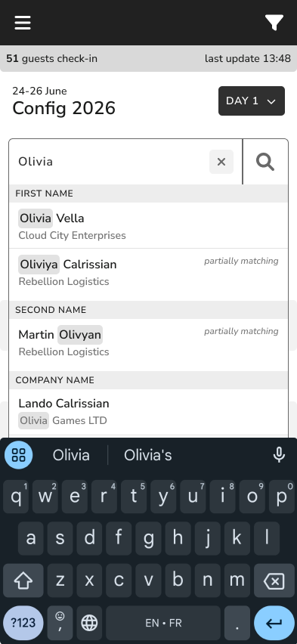Select Olivia Vella search result
The image size is (297, 644).
coord(148,225)
